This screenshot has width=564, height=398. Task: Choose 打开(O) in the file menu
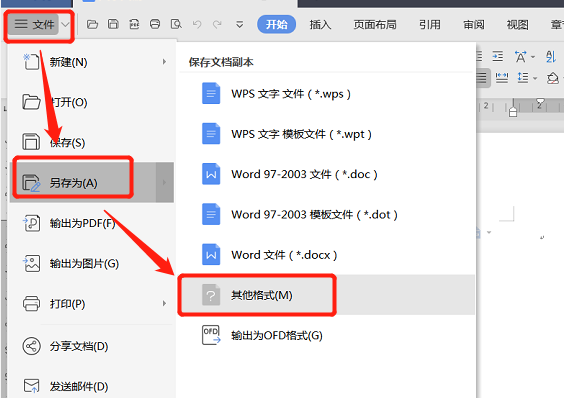(92, 102)
